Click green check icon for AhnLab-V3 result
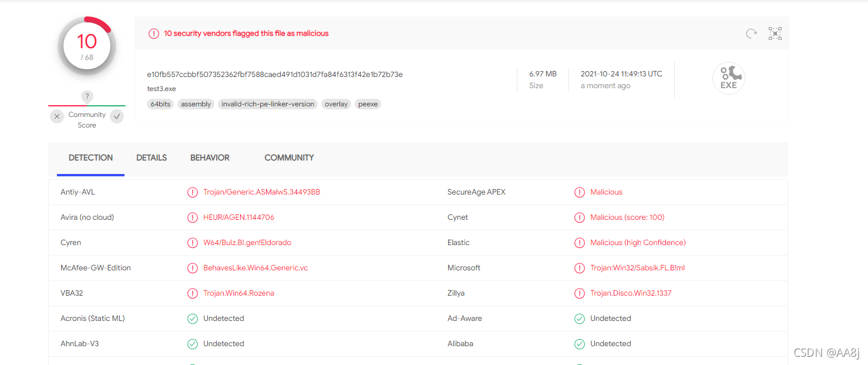The image size is (868, 365). point(192,344)
